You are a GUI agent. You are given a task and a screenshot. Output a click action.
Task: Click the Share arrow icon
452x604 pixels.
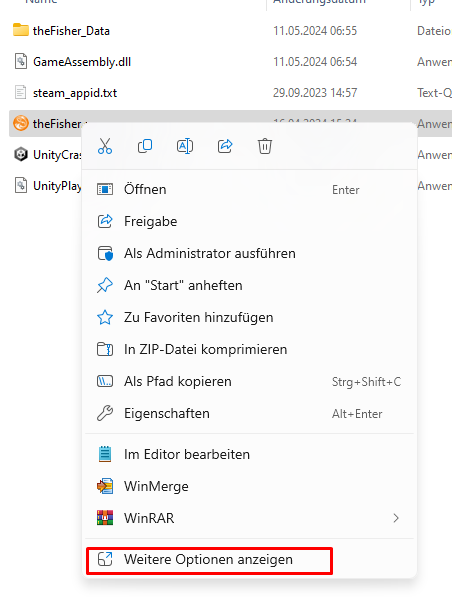click(225, 146)
